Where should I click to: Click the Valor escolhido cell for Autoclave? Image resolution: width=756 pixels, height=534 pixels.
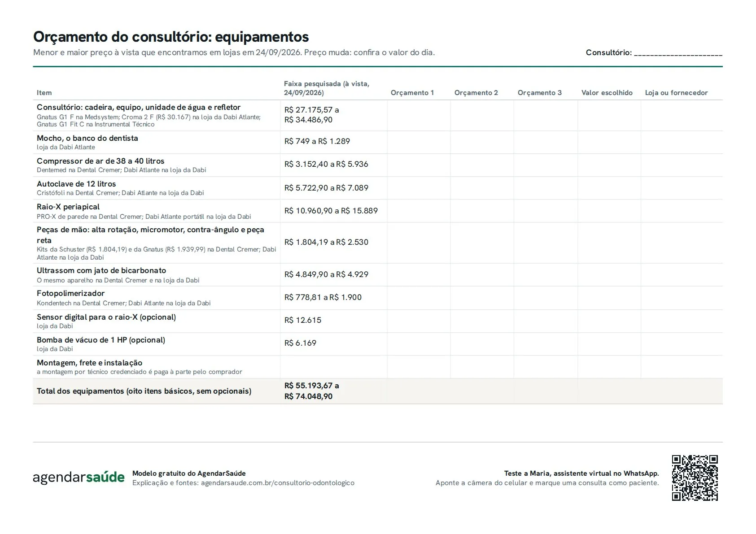tap(609, 188)
